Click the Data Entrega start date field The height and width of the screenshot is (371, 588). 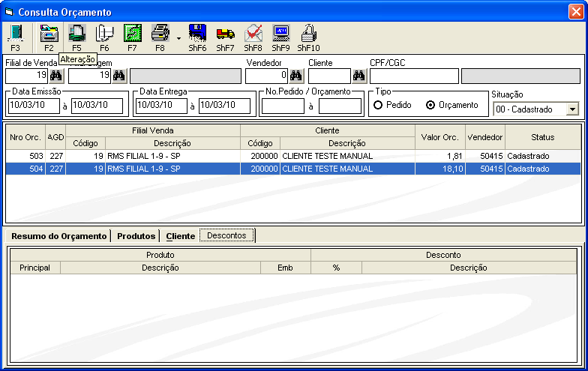coord(162,106)
